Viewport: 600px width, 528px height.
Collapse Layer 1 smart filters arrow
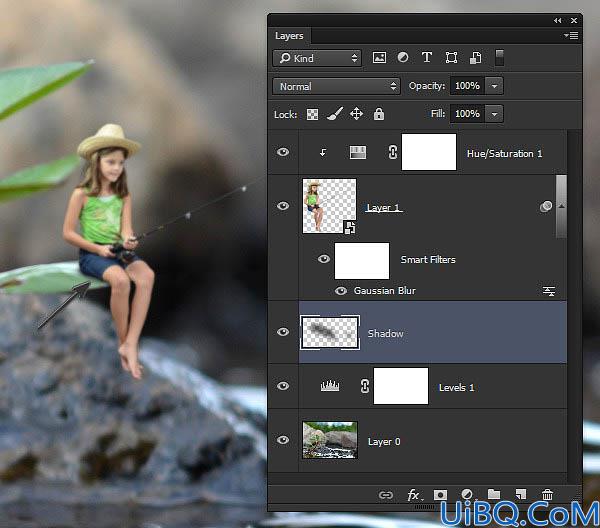[561, 207]
